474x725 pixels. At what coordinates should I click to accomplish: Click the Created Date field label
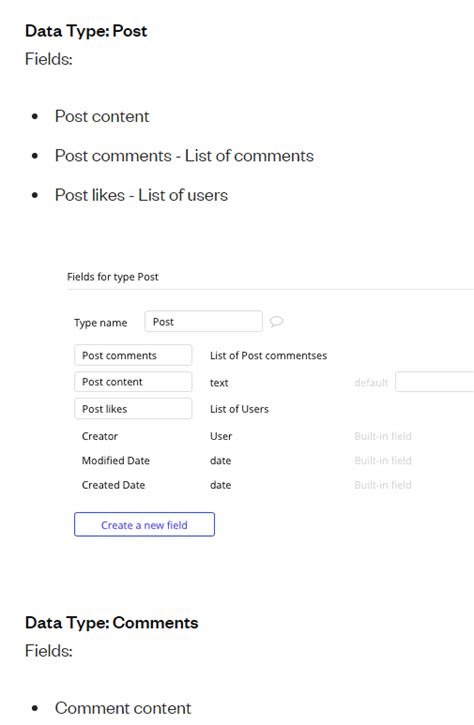tap(113, 485)
